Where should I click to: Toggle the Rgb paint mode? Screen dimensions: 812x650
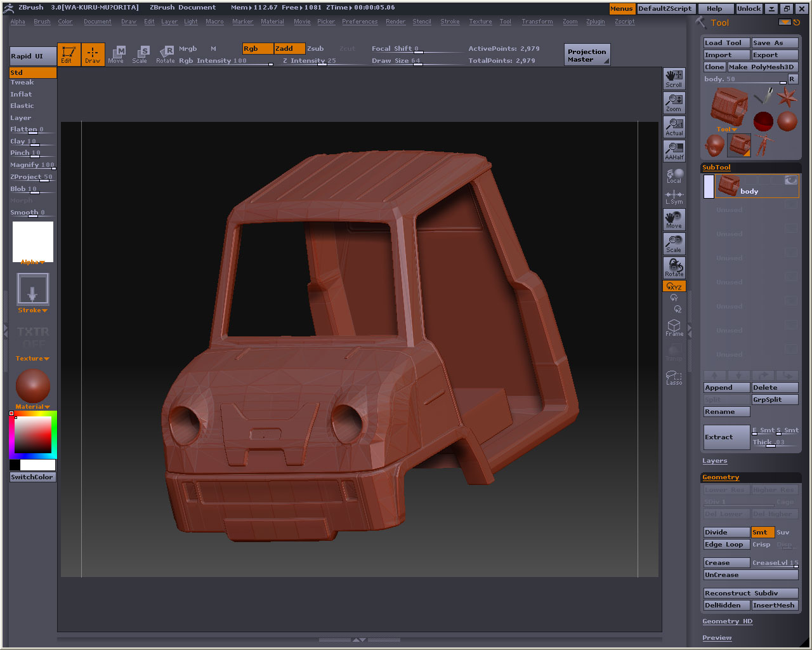pos(258,49)
